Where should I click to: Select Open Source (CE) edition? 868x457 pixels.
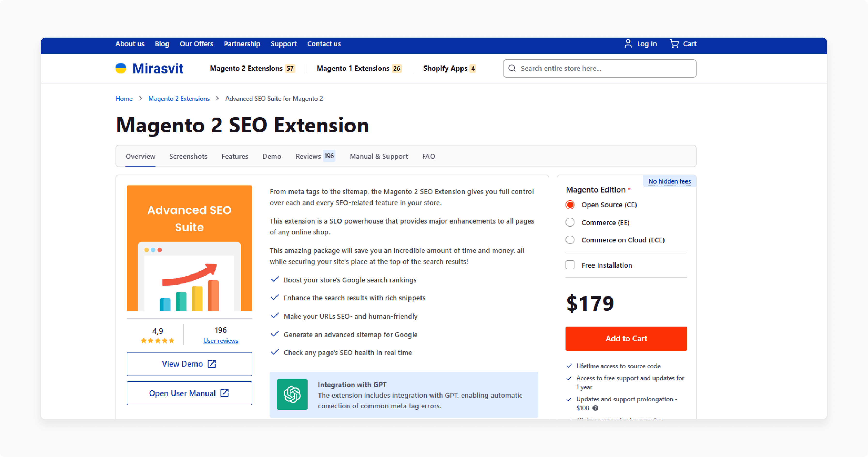(570, 205)
